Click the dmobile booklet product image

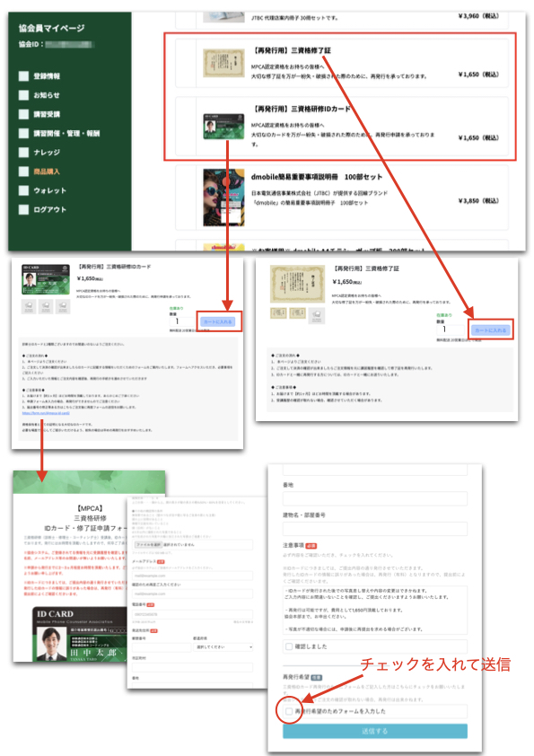point(223,198)
